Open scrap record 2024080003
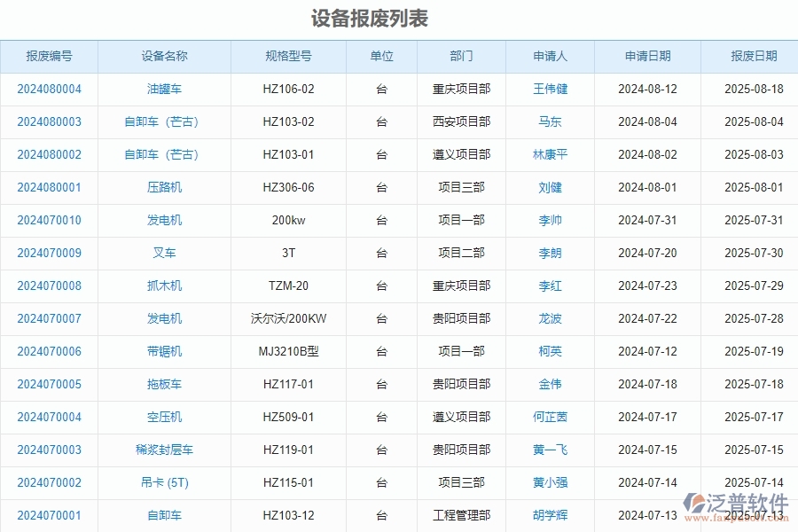This screenshot has width=798, height=532. [x=49, y=121]
